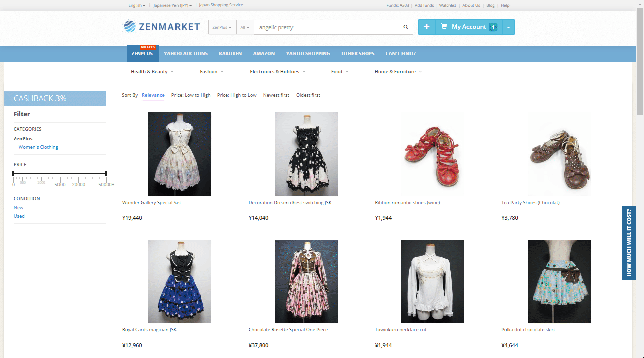The image size is (644, 358).
Task: Click the search field containing angelic pretty
Action: point(327,27)
